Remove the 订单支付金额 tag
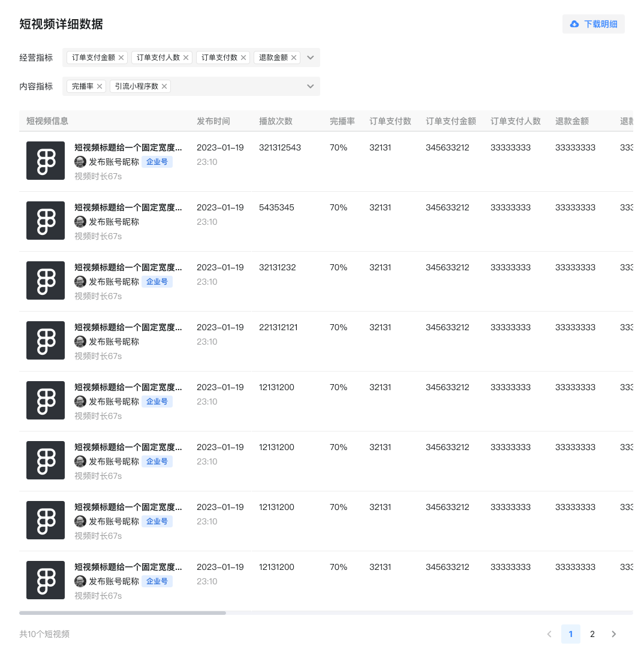644x658 pixels. click(121, 58)
